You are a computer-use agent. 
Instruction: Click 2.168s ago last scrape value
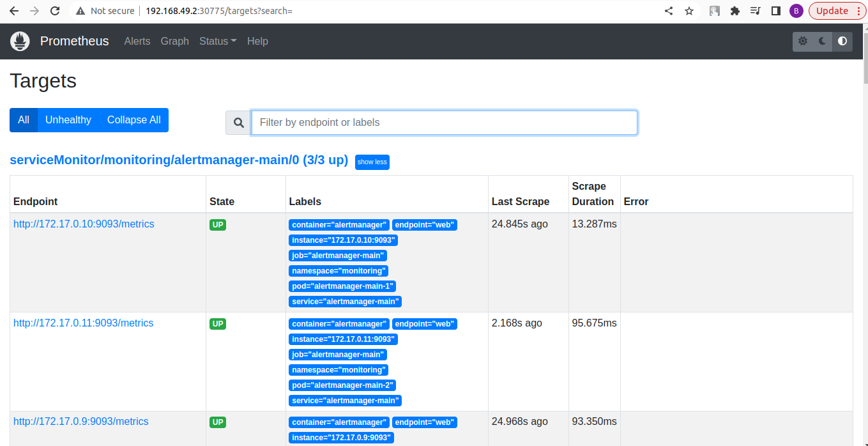[x=517, y=323]
